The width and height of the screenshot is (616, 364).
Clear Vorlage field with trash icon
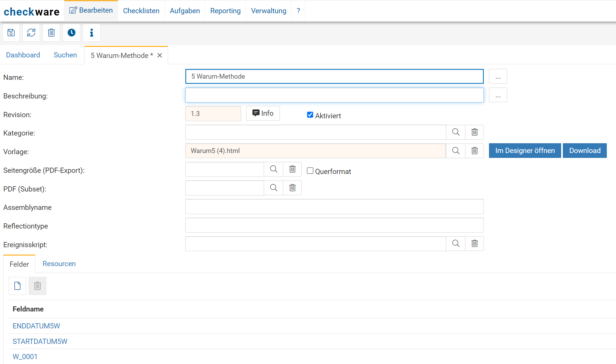pyautogui.click(x=474, y=151)
